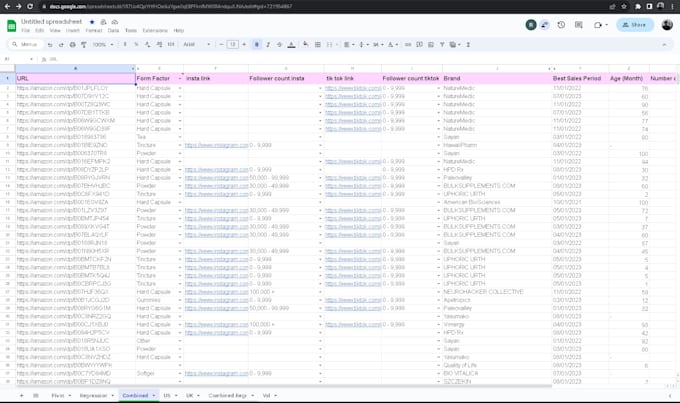
Task: Toggle strikethrough formatting
Action: point(279,44)
